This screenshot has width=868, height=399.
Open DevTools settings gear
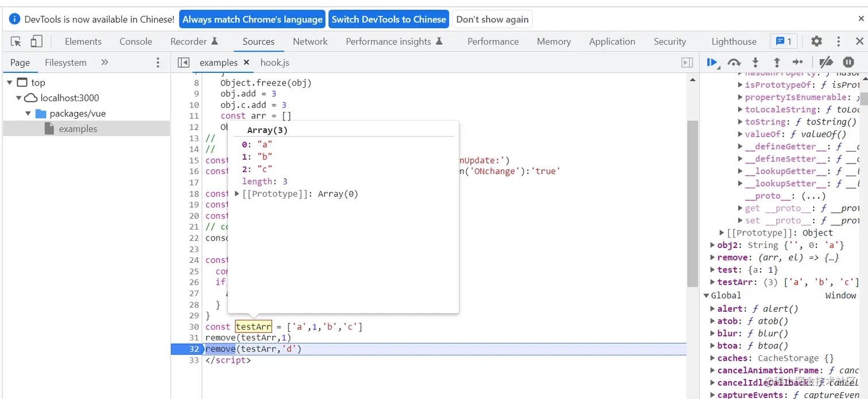pyautogui.click(x=816, y=41)
